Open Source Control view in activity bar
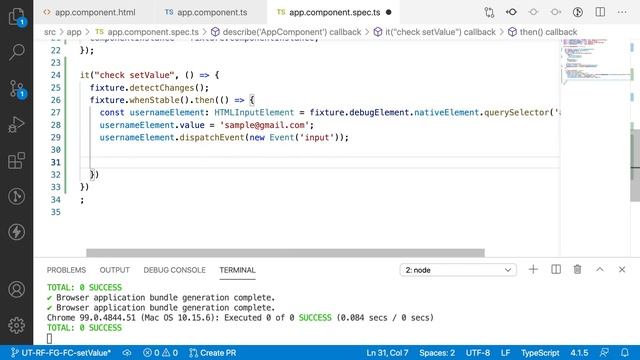This screenshot has height=360, width=640. tap(16, 89)
